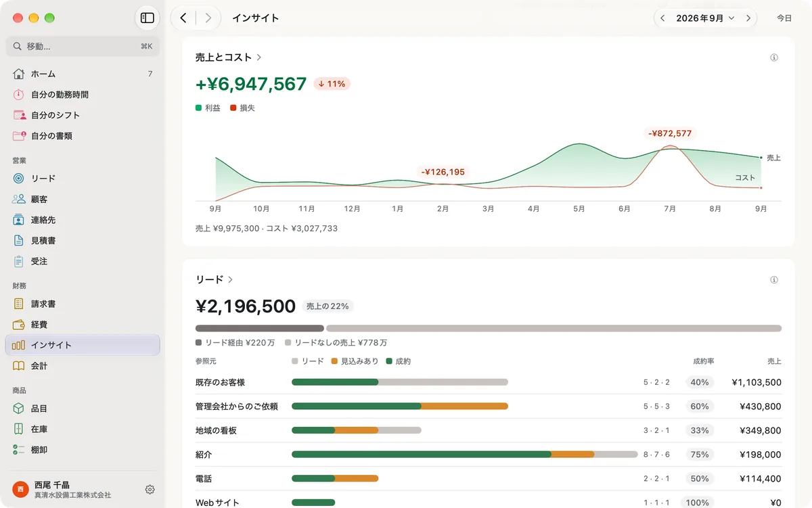Click the 売上 column header
The image size is (812, 508).
pos(774,361)
